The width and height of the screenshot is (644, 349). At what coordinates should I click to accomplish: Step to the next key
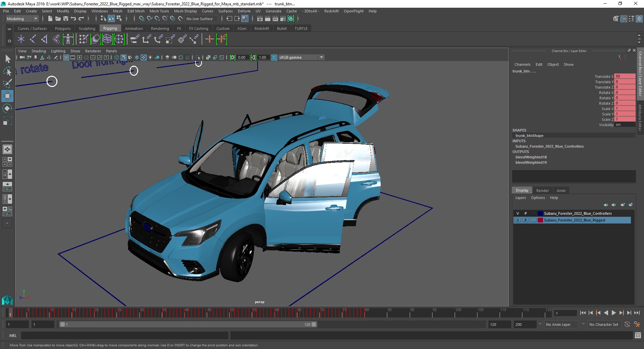click(622, 313)
